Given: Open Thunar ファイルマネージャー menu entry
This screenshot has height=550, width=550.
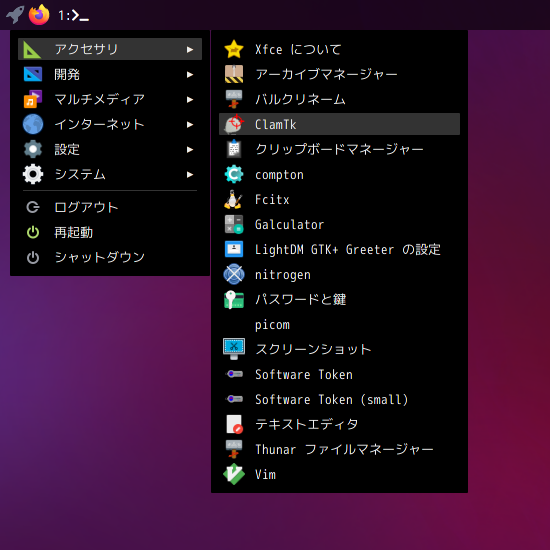Looking at the screenshot, I should click(339, 449).
